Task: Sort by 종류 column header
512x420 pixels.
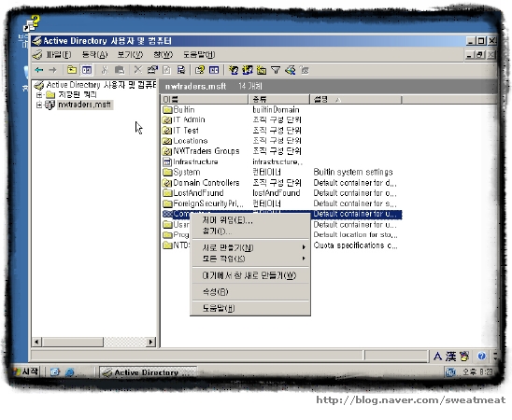Action: click(278, 99)
